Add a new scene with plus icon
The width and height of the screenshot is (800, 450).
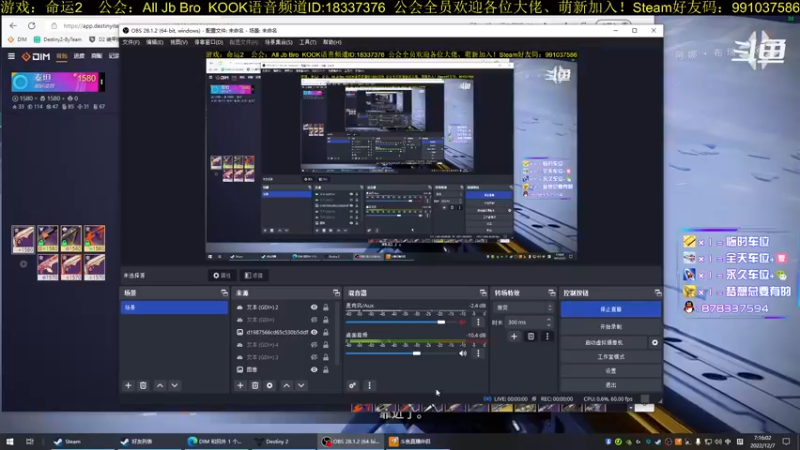tap(128, 386)
